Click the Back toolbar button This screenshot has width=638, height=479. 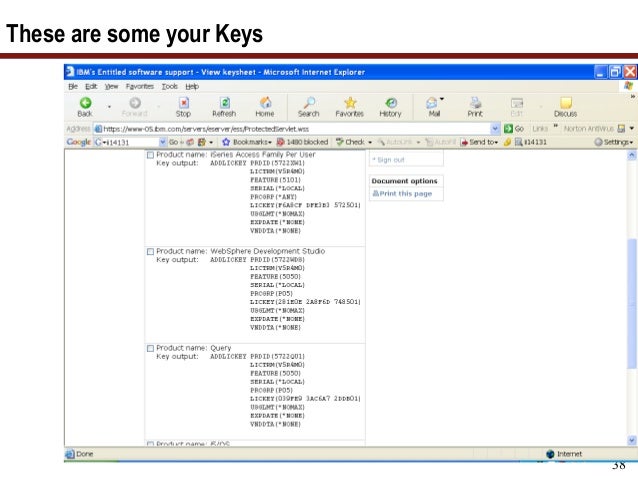[85, 107]
